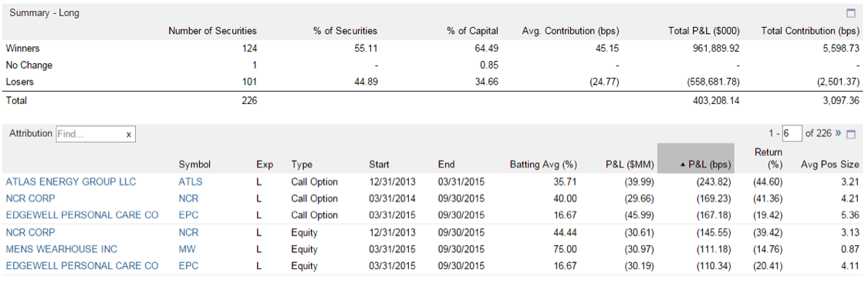
Task: Click MW average position size 0.87
Action: pyautogui.click(x=851, y=249)
